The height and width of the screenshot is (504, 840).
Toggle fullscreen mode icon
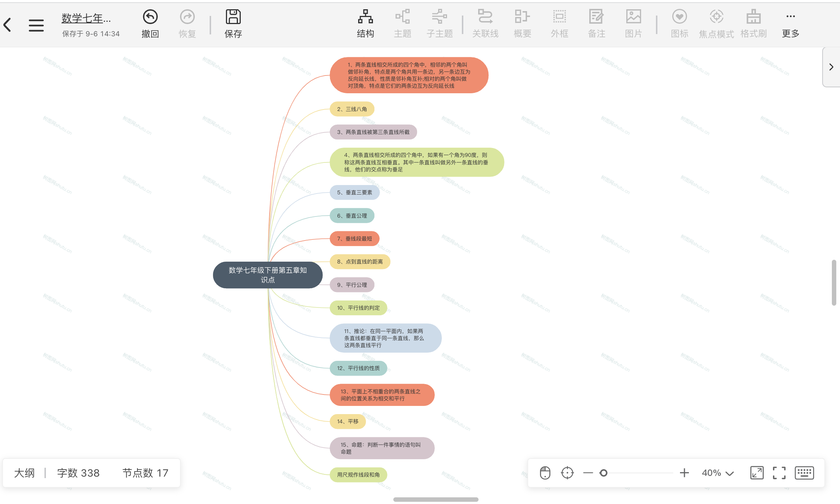click(x=779, y=473)
